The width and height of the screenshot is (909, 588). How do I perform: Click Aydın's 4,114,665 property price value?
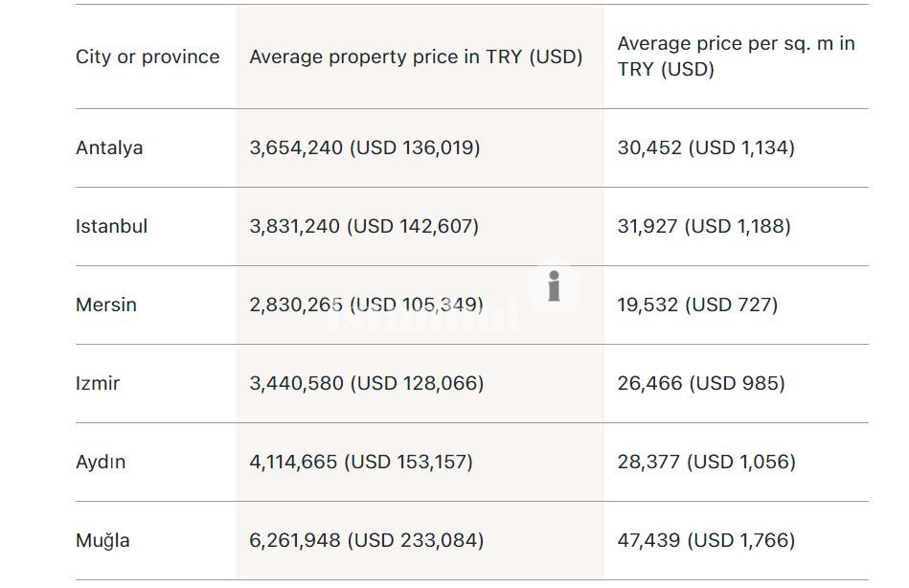click(361, 462)
